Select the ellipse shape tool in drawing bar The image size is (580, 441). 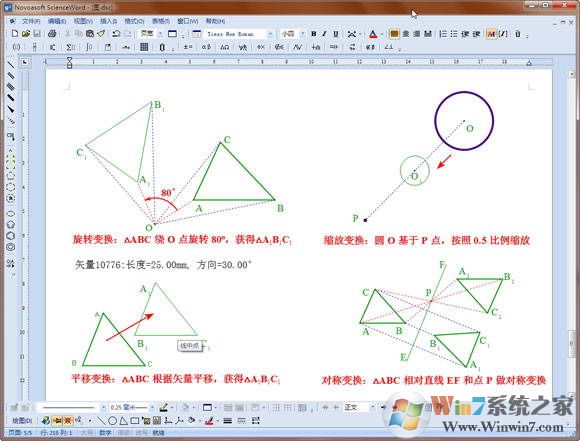[x=113, y=421]
